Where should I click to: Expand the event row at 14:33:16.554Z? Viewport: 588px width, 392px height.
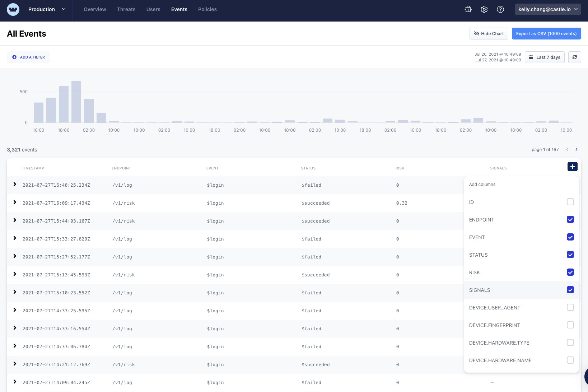pyautogui.click(x=15, y=328)
